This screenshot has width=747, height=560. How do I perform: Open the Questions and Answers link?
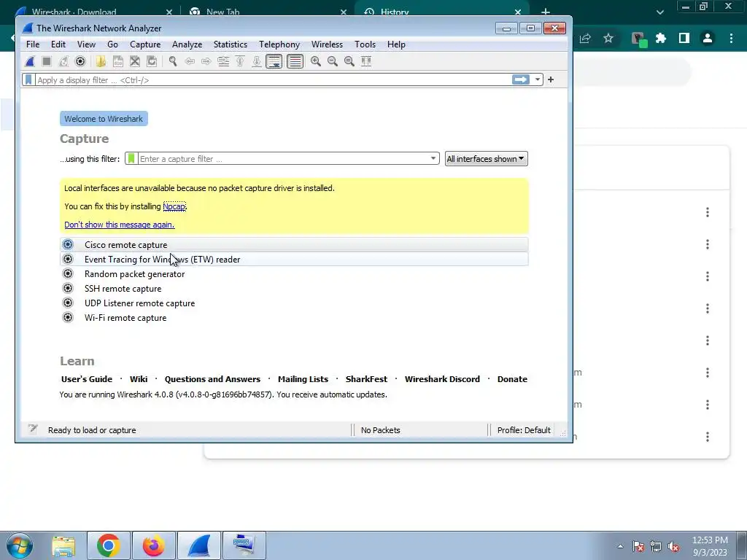coord(212,379)
